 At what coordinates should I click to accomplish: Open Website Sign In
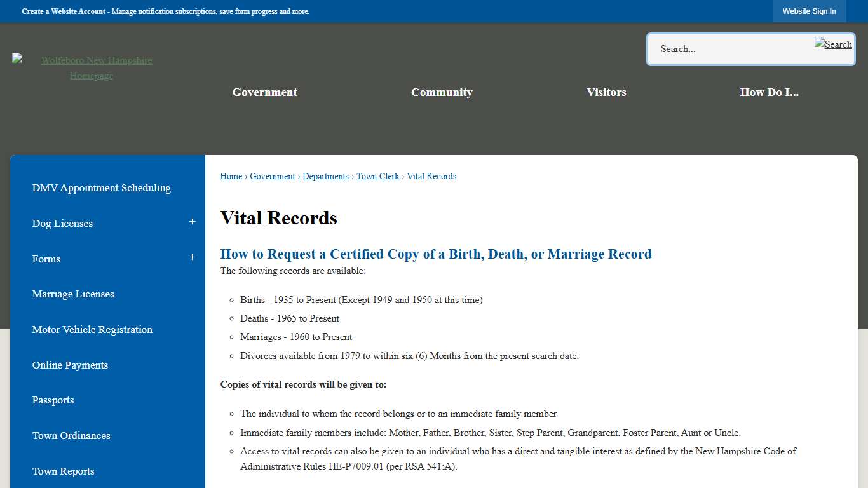point(809,11)
